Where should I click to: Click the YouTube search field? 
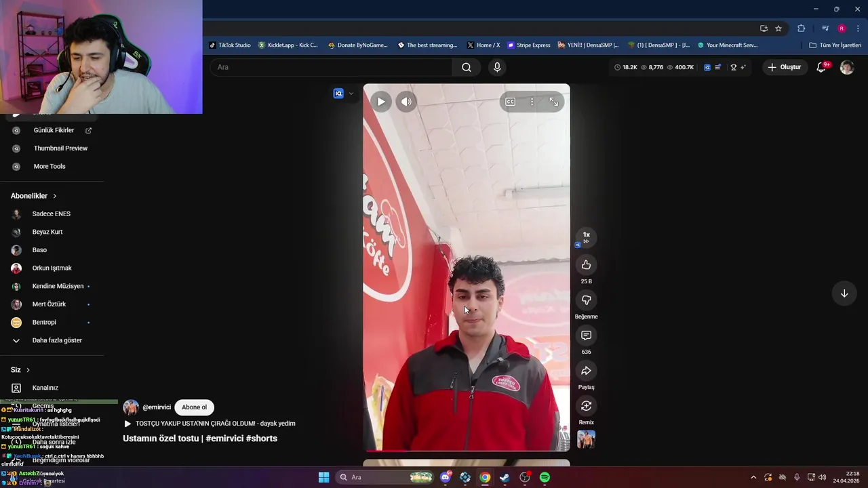pyautogui.click(x=332, y=67)
